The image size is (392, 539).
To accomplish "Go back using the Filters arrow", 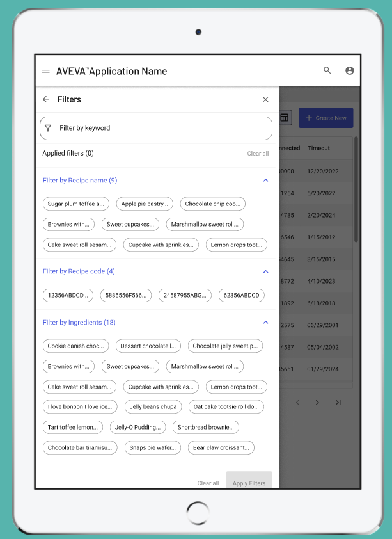I will (46, 99).
